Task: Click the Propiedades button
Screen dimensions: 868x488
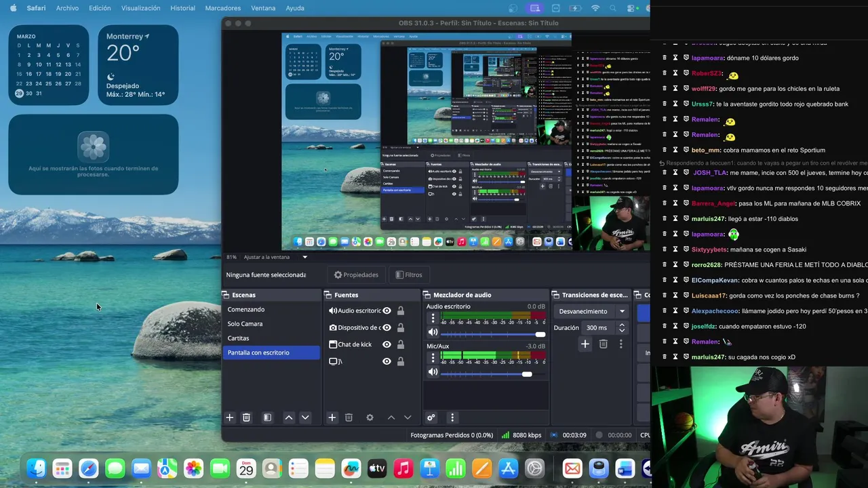Action: [x=356, y=274]
